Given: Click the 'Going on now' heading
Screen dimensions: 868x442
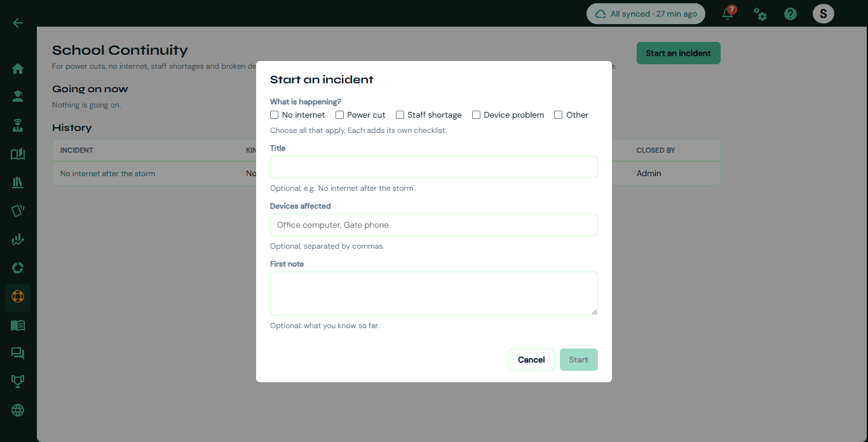Looking at the screenshot, I should coord(90,89).
